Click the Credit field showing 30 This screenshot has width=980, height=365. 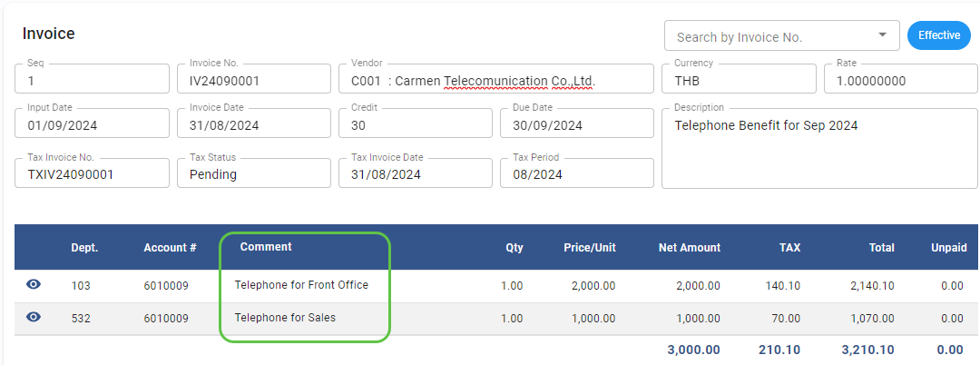coord(414,125)
